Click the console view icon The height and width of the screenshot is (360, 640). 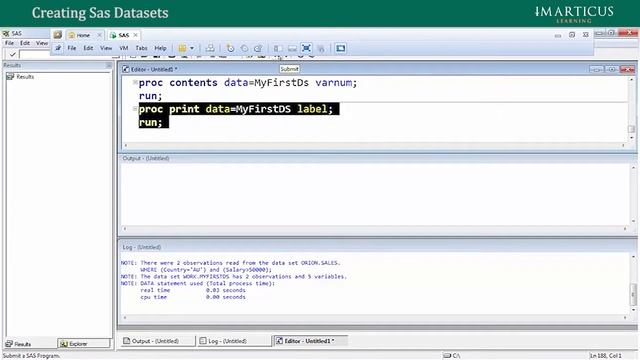pos(340,48)
